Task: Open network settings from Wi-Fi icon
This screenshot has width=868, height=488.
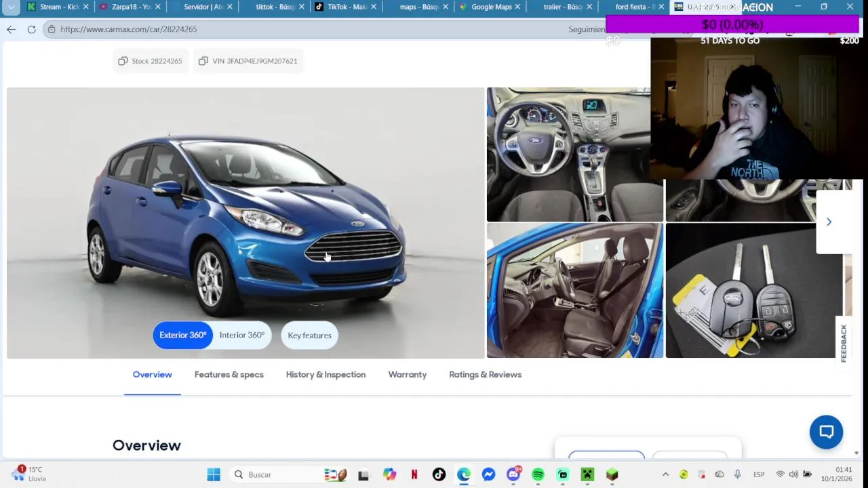Action: (x=781, y=474)
